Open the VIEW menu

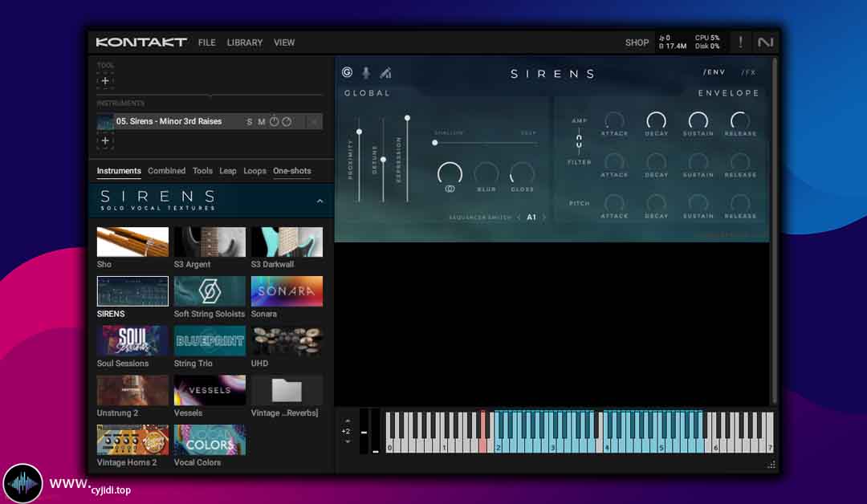[284, 43]
